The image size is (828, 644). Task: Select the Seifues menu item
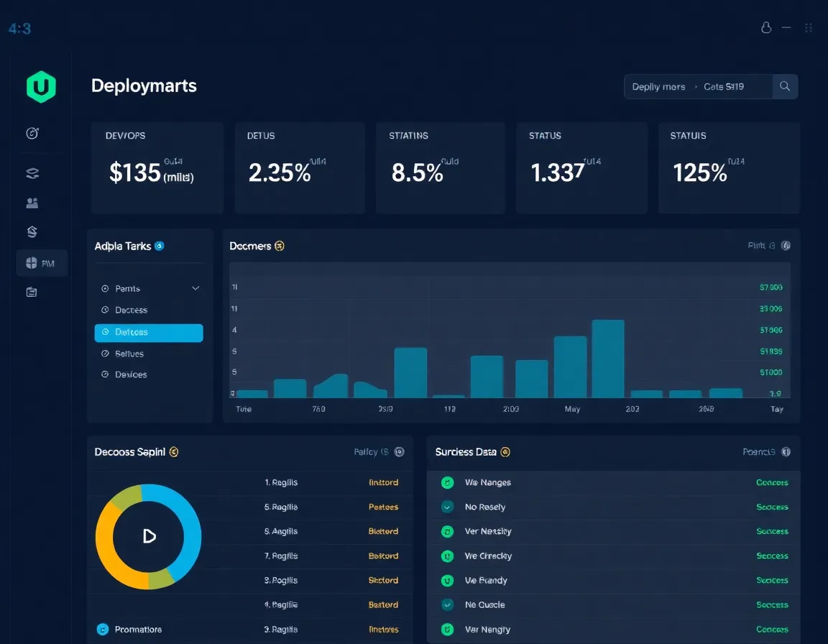[x=149, y=354]
